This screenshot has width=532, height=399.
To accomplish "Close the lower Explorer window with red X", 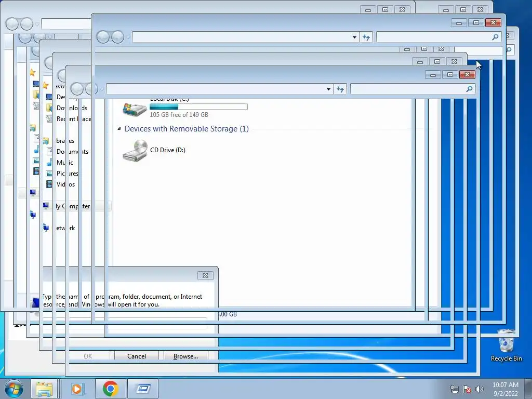I will pyautogui.click(x=467, y=75).
